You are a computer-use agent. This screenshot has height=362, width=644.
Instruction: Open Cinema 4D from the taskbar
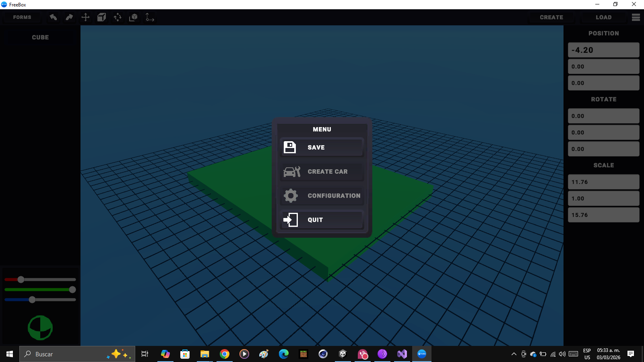tap(323, 354)
